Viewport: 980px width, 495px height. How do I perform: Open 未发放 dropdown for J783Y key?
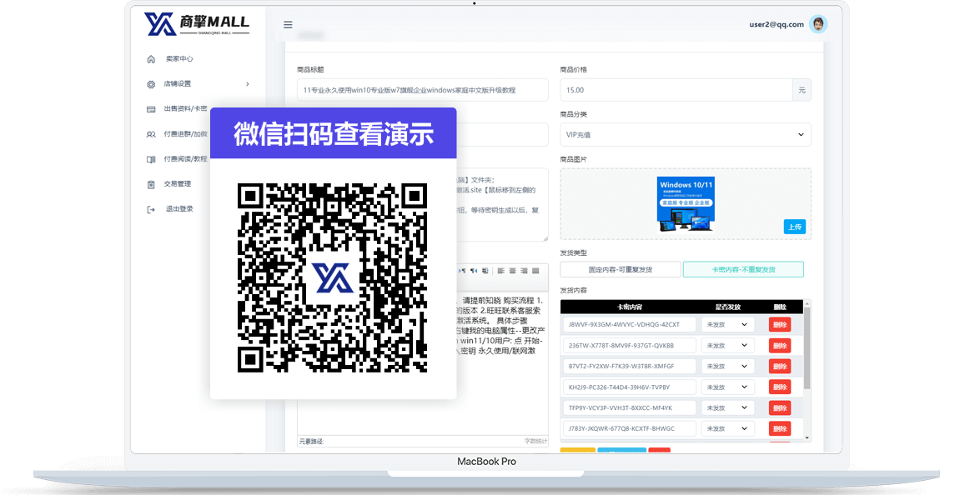(x=727, y=429)
